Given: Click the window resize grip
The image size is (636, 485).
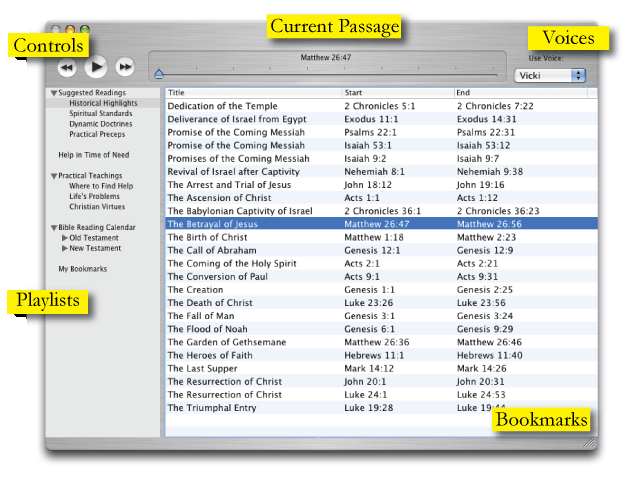Looking at the screenshot, I should (589, 440).
